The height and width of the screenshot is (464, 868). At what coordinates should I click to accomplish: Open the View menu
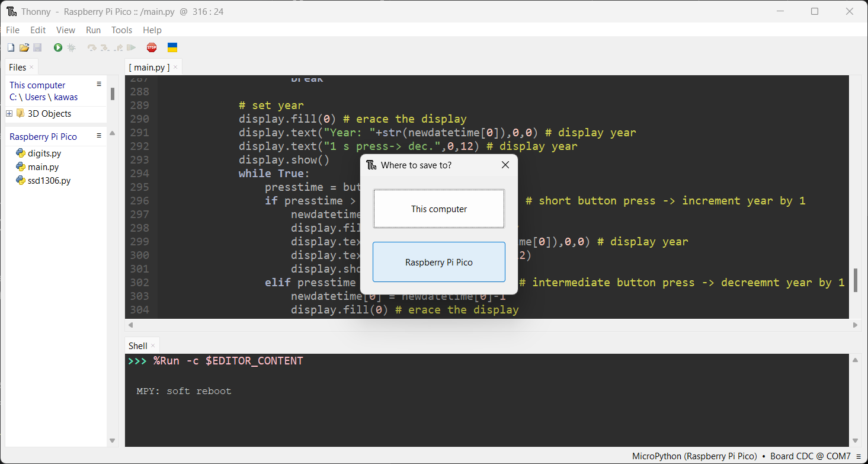click(x=66, y=30)
